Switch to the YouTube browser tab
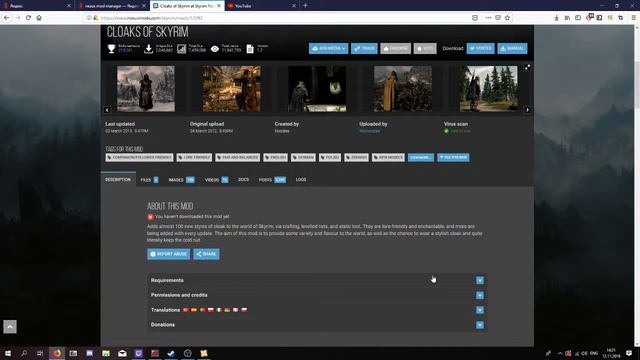The image size is (640, 360). 261,6
